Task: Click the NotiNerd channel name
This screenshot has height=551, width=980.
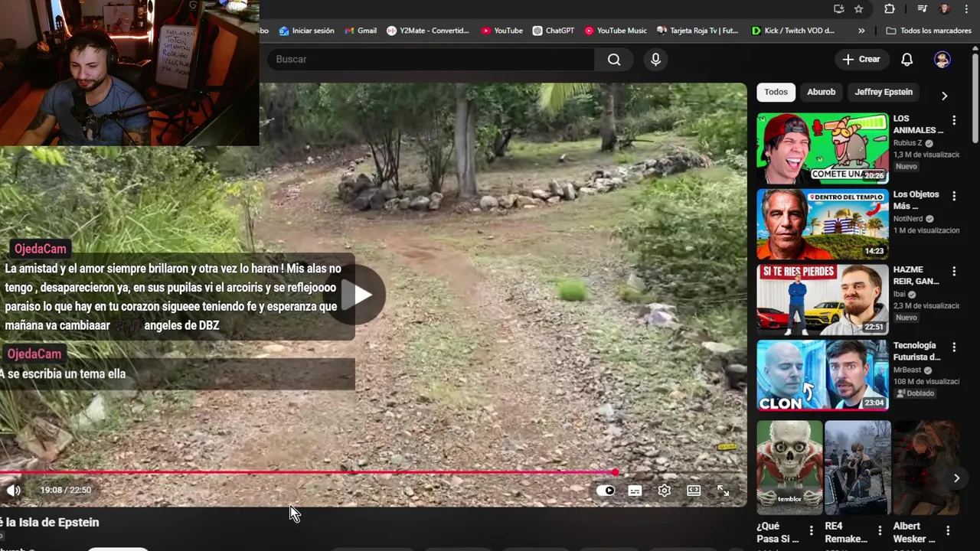Action: click(x=908, y=219)
